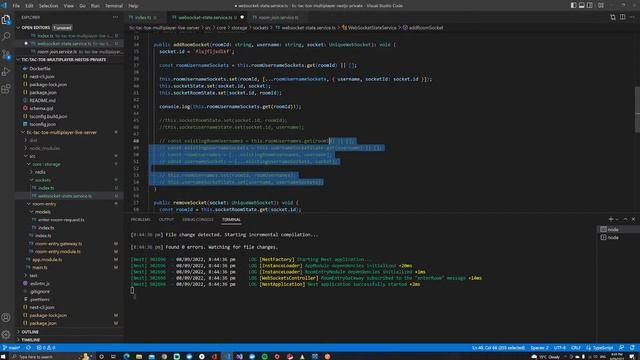640x360 pixels.
Task: Expand the Outline section
Action: [30, 332]
